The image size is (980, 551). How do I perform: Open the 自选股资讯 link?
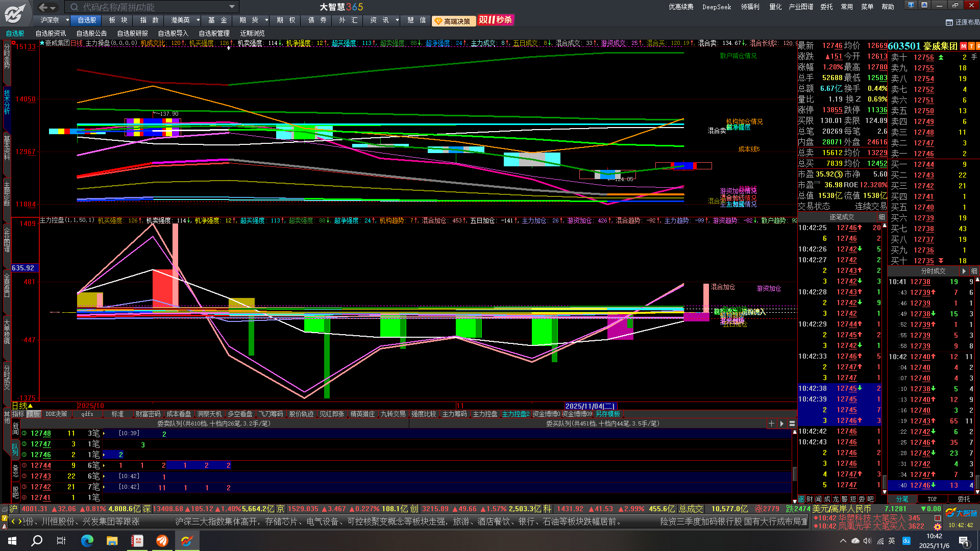tap(51, 34)
